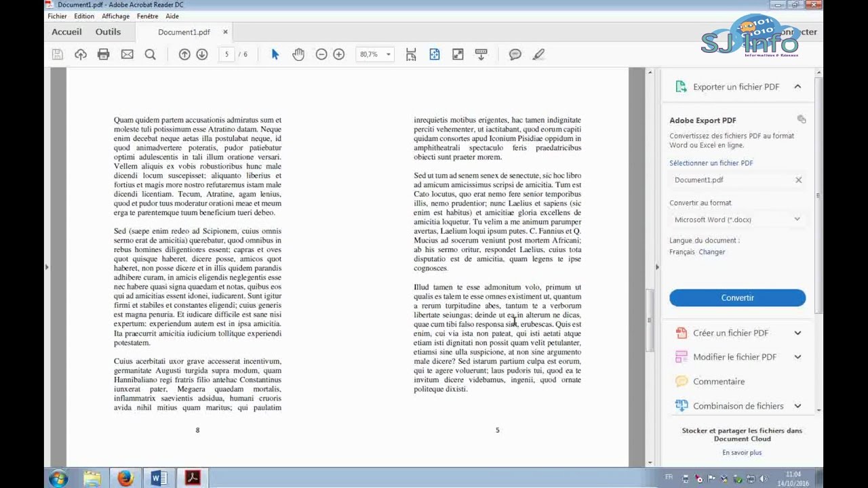
Task: Go to next page arrow
Action: pos(202,54)
